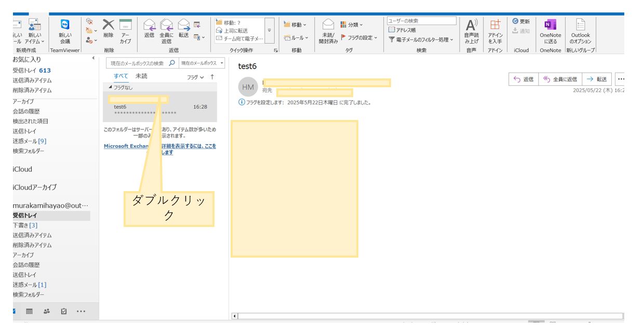Viewport: 644px width, 335px height.
Task: Select the すべて tab
Action: pos(120,76)
